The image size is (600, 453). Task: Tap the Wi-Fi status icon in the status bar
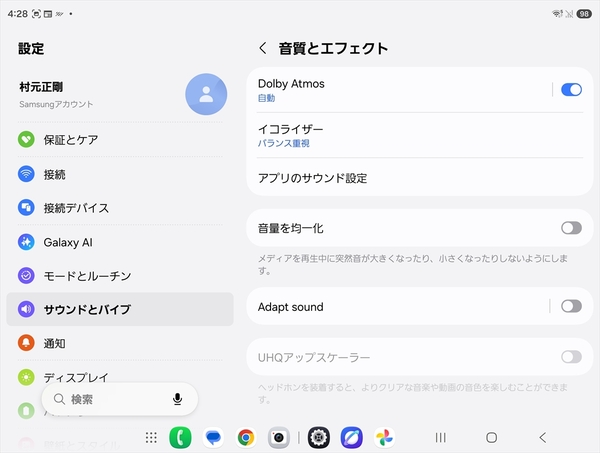click(557, 14)
